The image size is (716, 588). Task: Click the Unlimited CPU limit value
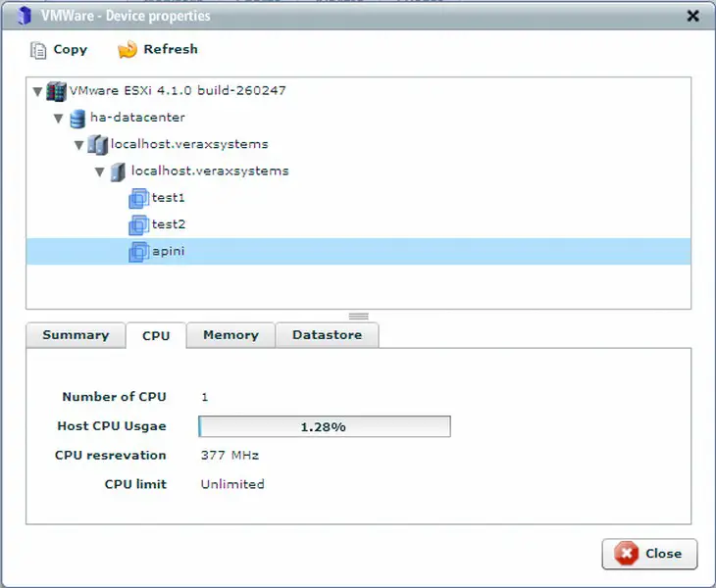(232, 484)
